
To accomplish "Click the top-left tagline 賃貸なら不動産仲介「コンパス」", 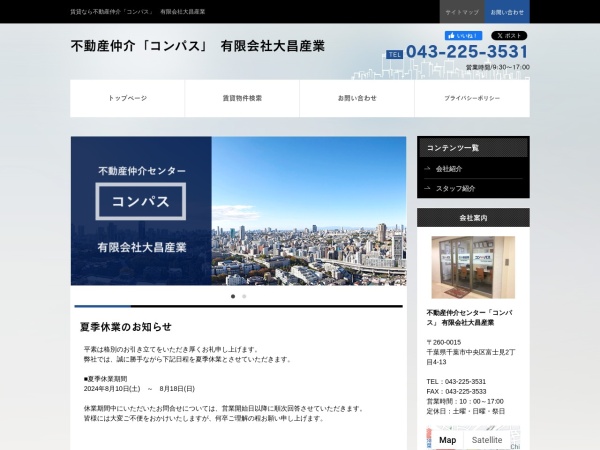I will tap(112, 12).
